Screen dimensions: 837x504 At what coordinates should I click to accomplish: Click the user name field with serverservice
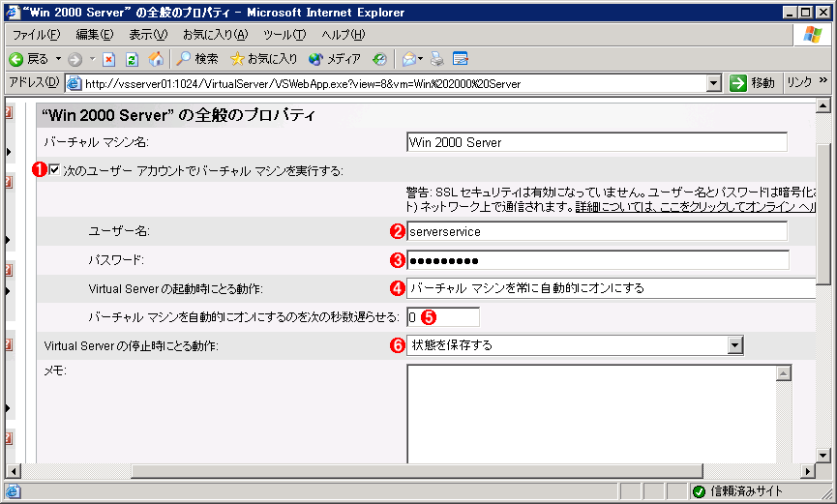tap(597, 231)
